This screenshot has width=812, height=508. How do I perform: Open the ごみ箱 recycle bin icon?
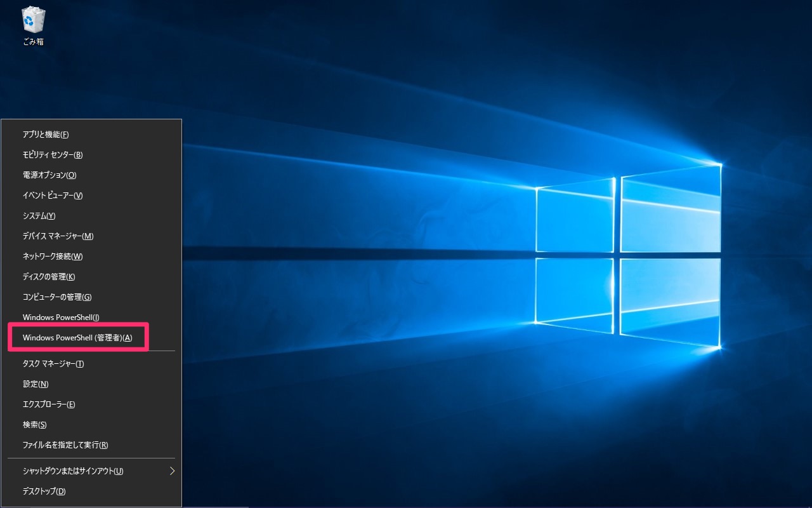pyautogui.click(x=33, y=26)
